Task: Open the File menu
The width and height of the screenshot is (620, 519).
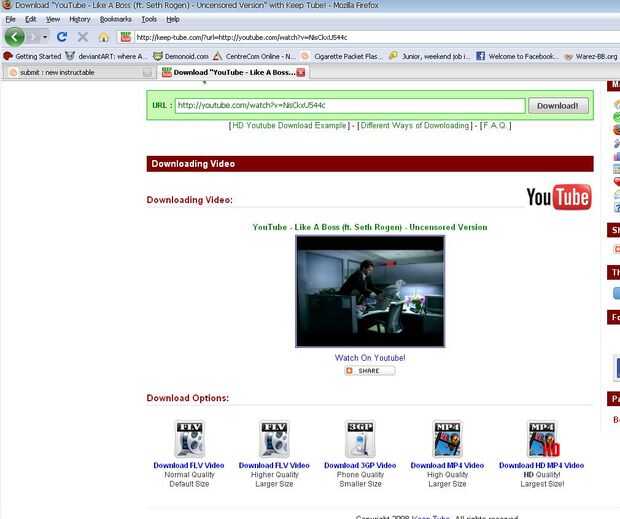Action: [10, 19]
